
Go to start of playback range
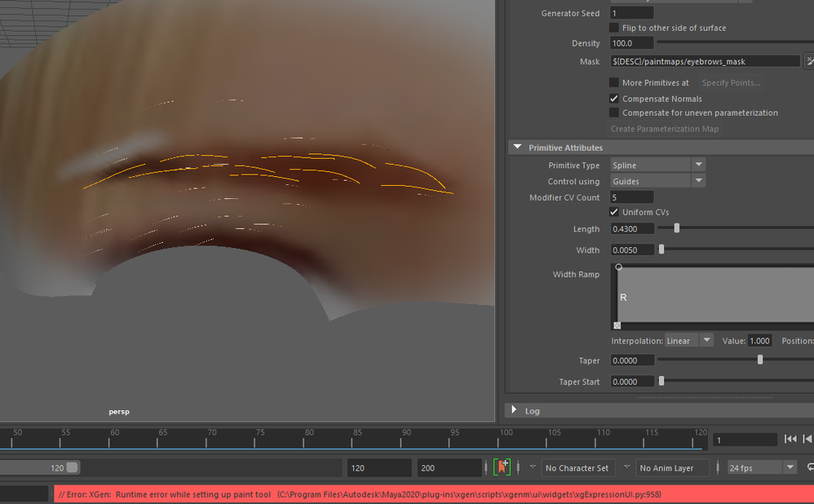tap(790, 439)
